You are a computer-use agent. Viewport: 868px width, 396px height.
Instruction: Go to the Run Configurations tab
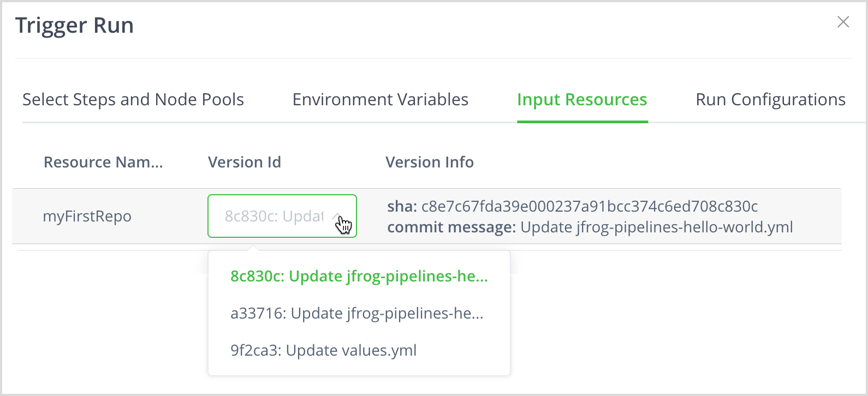pyautogui.click(x=770, y=100)
